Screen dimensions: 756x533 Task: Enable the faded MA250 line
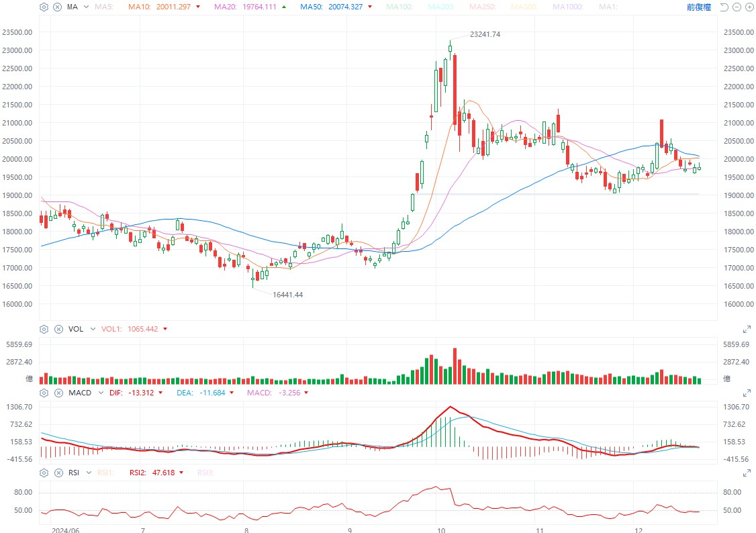(482, 7)
